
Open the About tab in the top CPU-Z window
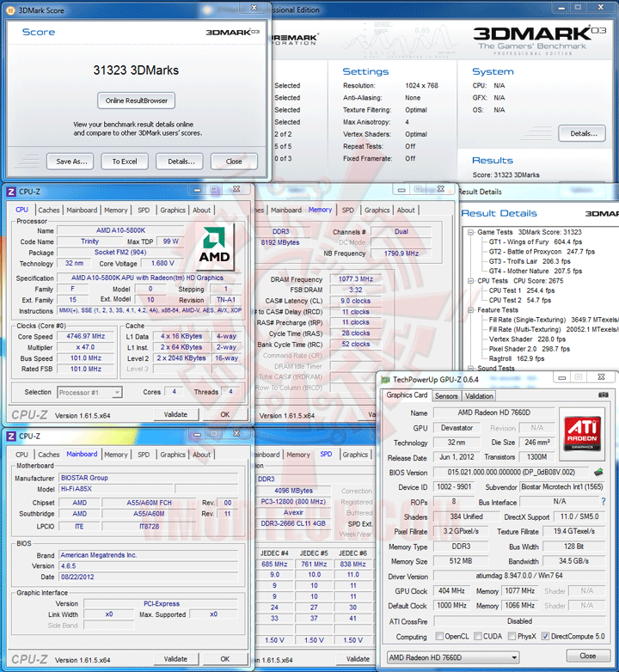pos(201,210)
